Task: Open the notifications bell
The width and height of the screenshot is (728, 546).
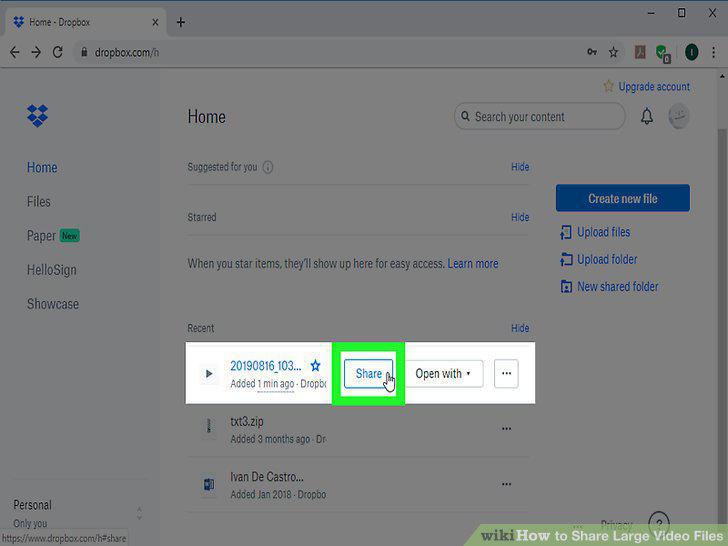Action: click(647, 116)
